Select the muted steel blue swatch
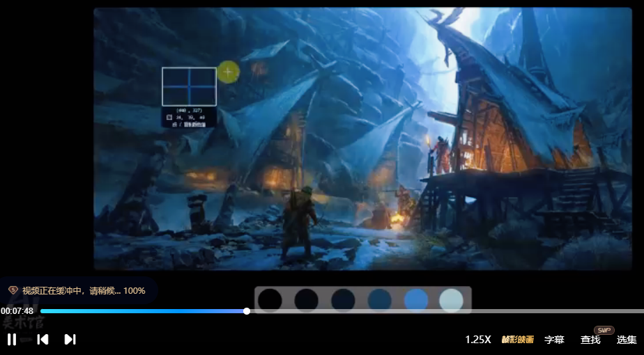This screenshot has height=355, width=644. [x=379, y=300]
